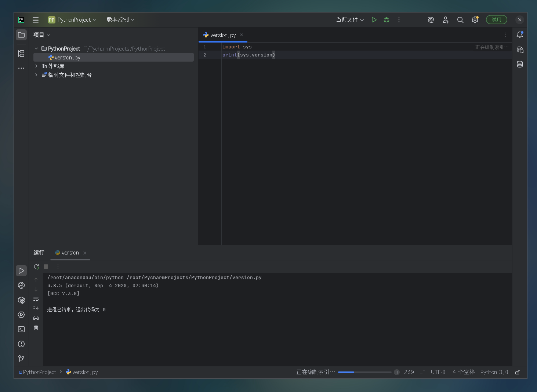Close the version.py editor tab
This screenshot has width=537, height=392.
242,35
